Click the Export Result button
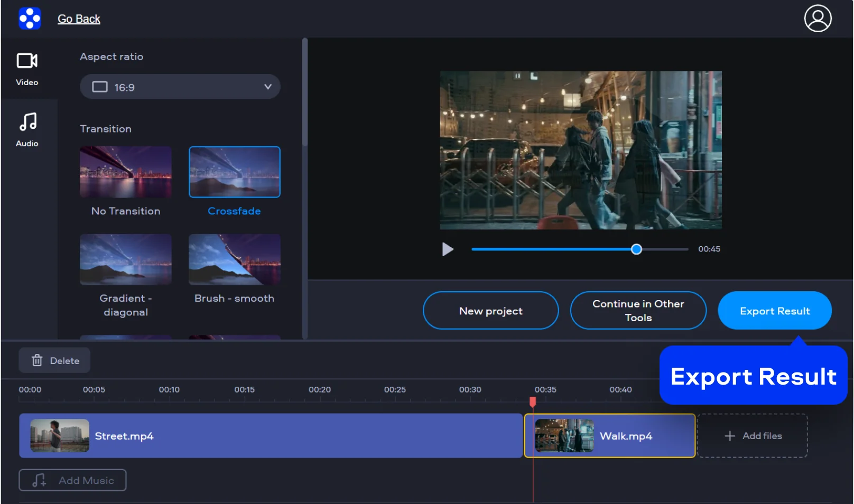The width and height of the screenshot is (854, 504). pyautogui.click(x=774, y=311)
